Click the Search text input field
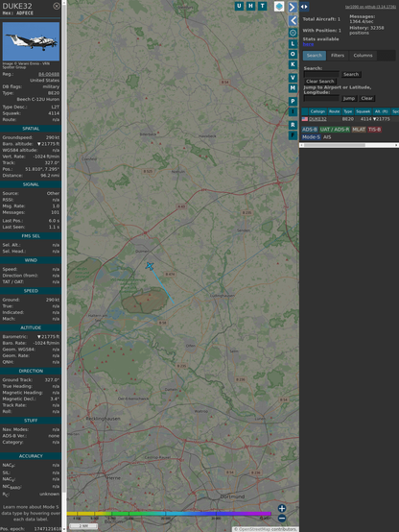The height and width of the screenshot is (532, 399). click(x=321, y=74)
